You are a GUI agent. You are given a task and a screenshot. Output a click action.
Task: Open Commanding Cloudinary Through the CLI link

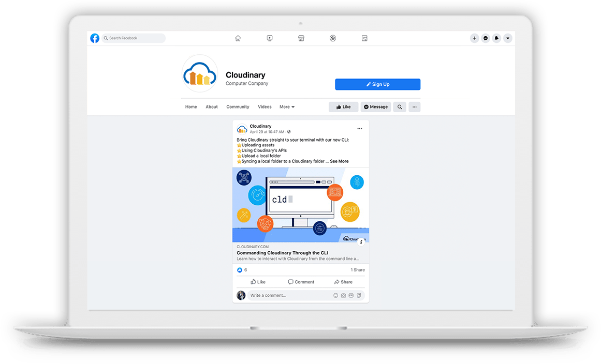282,253
